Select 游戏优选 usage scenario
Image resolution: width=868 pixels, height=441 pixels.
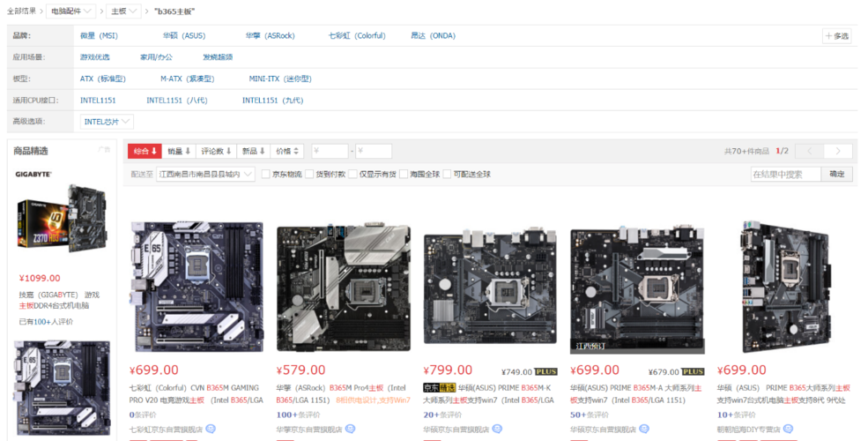click(94, 57)
